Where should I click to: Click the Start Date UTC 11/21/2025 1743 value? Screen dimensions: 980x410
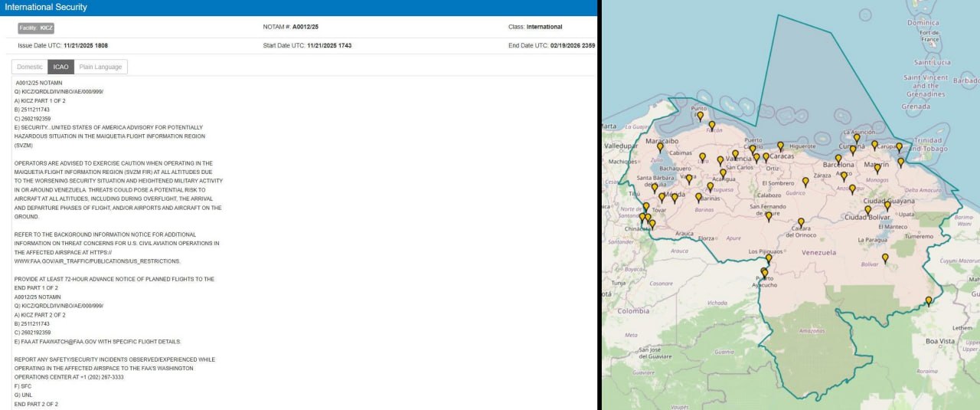329,46
